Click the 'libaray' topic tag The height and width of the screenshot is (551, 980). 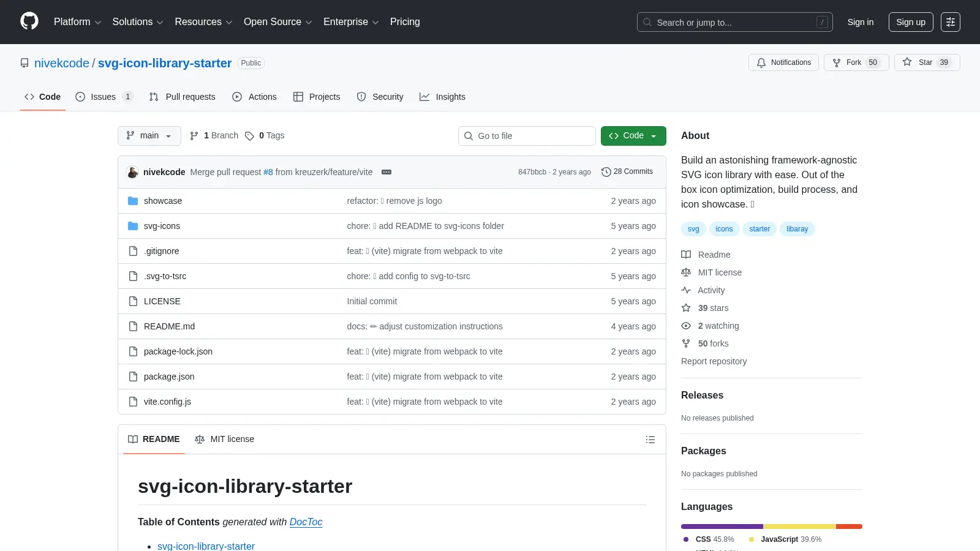(797, 229)
